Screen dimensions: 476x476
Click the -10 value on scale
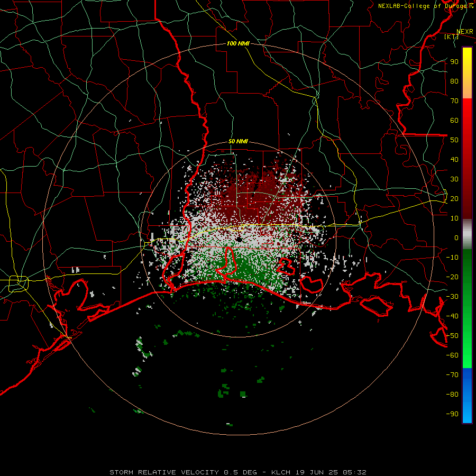tap(452, 258)
